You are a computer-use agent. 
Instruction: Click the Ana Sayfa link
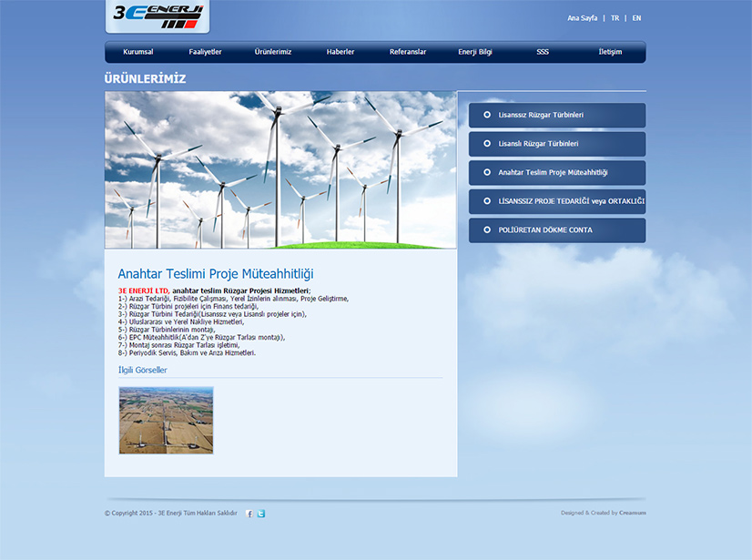pyautogui.click(x=583, y=18)
